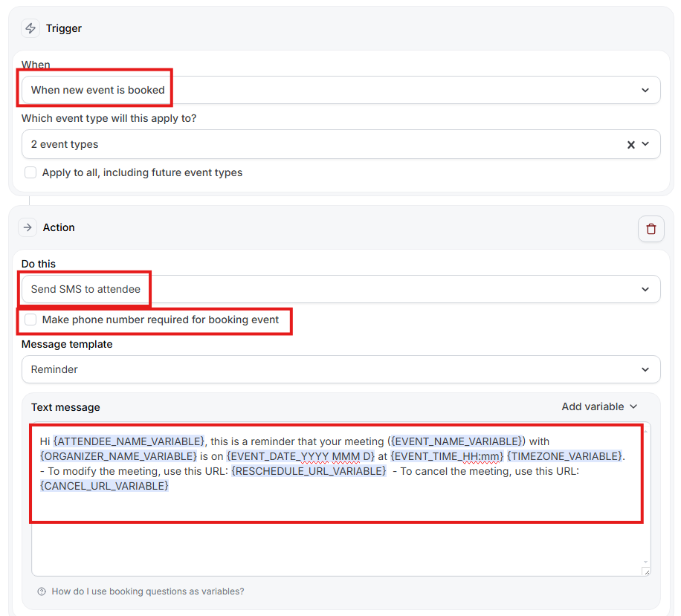681x616 pixels.
Task: Click the ATTENDEE_NAME_VARIABLE token in message
Action: (x=129, y=441)
